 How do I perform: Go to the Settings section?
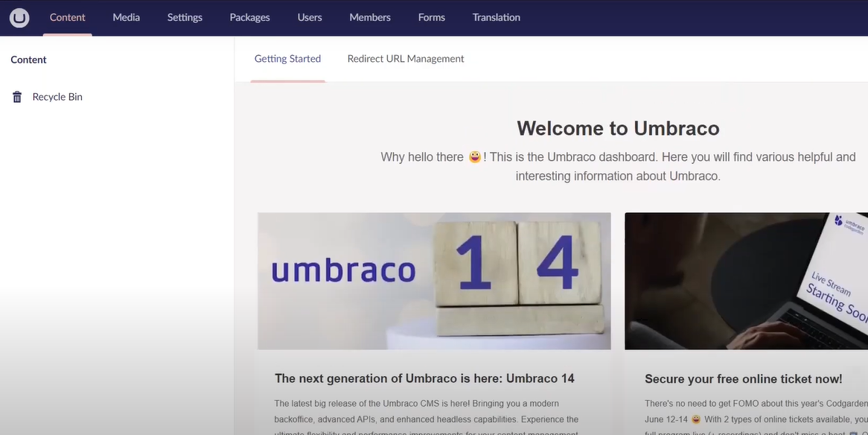[x=185, y=17]
